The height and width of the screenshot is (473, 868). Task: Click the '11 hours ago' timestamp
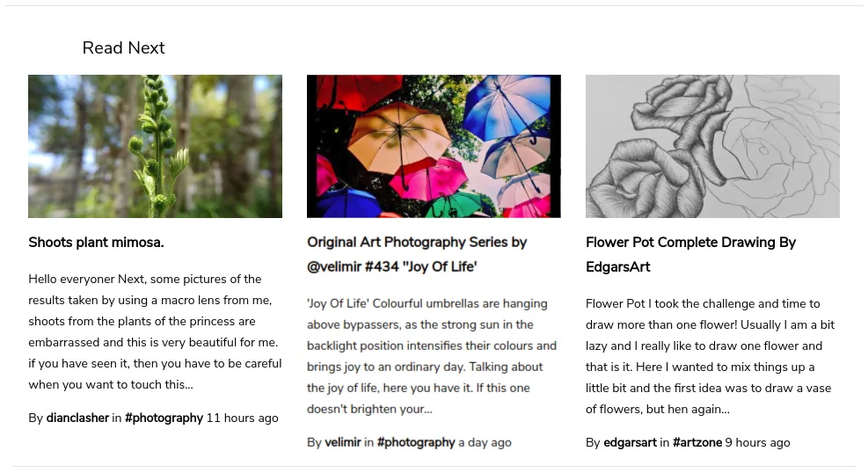pos(243,418)
